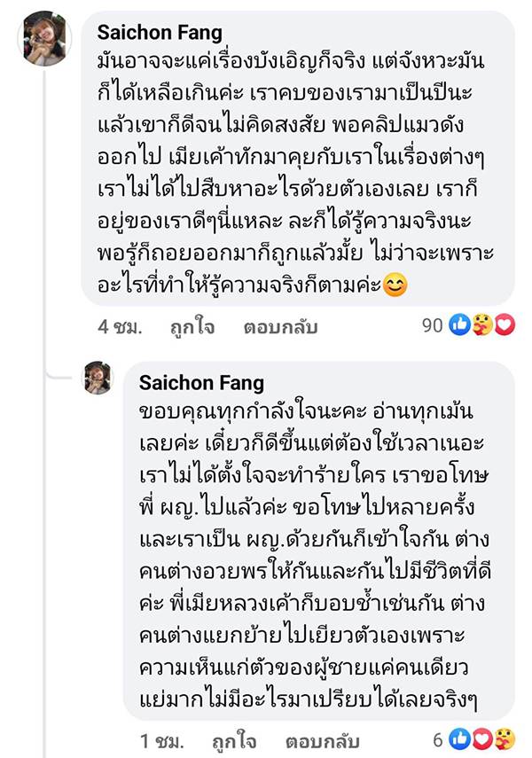Click the heart reaction icon on second comment
The width and height of the screenshot is (532, 758).
pyautogui.click(x=481, y=738)
